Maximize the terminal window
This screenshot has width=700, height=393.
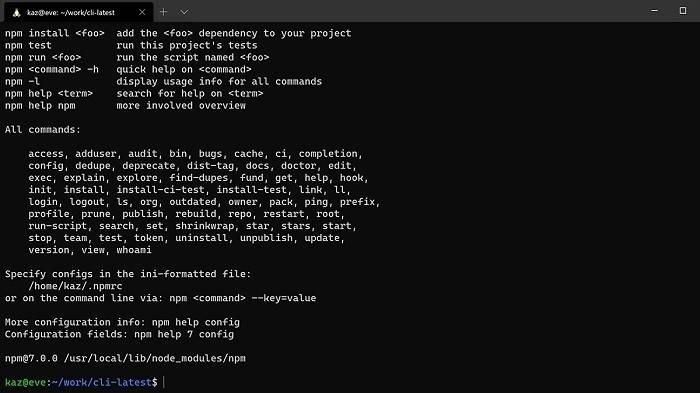(x=683, y=11)
